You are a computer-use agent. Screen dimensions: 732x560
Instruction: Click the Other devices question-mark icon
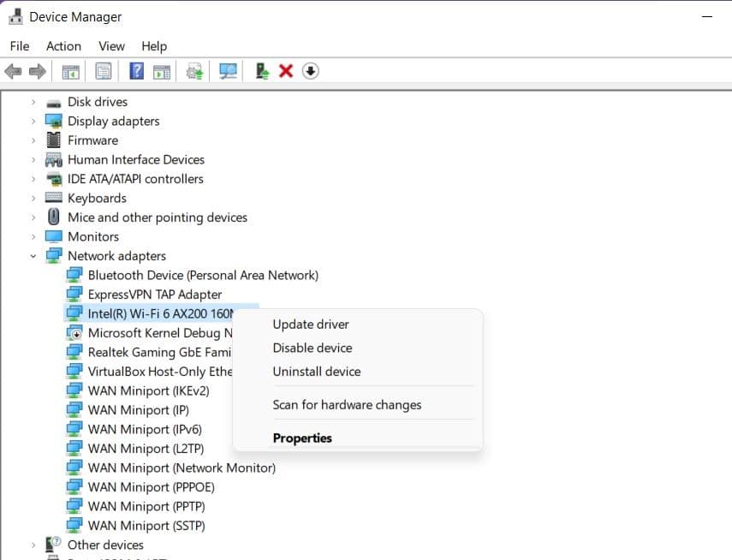53,545
